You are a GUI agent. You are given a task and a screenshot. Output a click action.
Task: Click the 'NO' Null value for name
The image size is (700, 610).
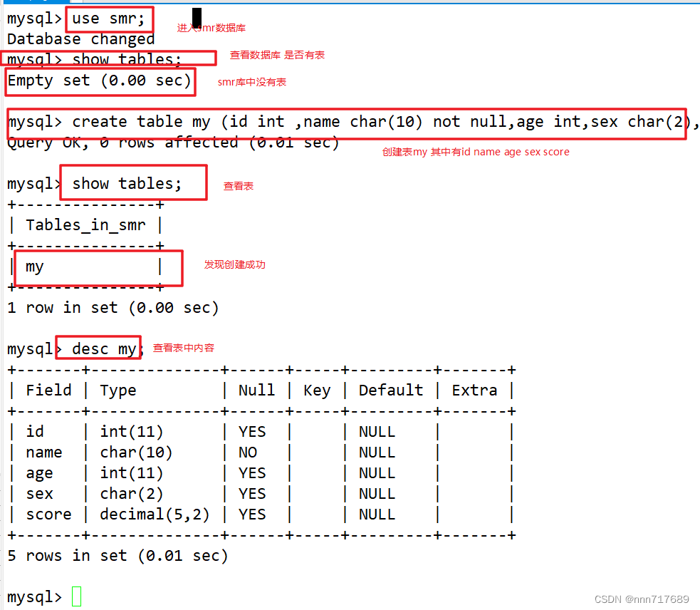(x=248, y=453)
